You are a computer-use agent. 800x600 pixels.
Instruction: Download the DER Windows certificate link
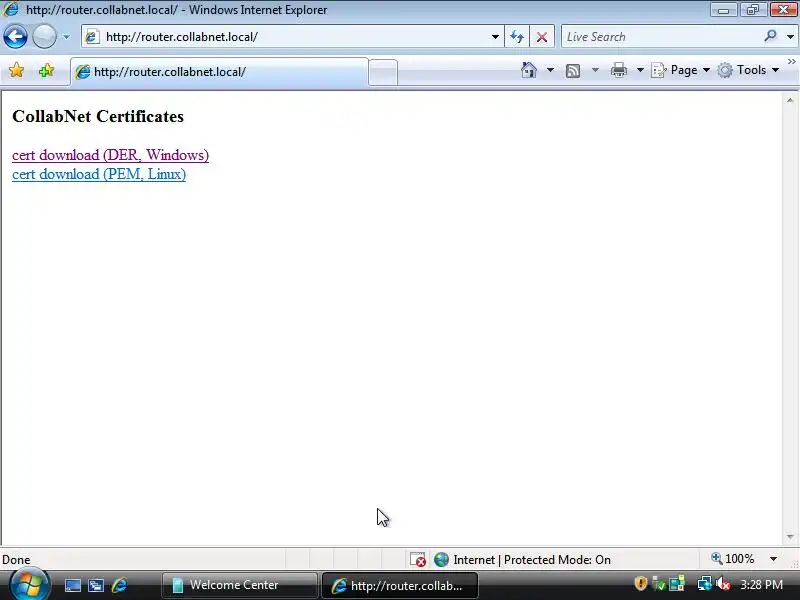[x=110, y=155]
